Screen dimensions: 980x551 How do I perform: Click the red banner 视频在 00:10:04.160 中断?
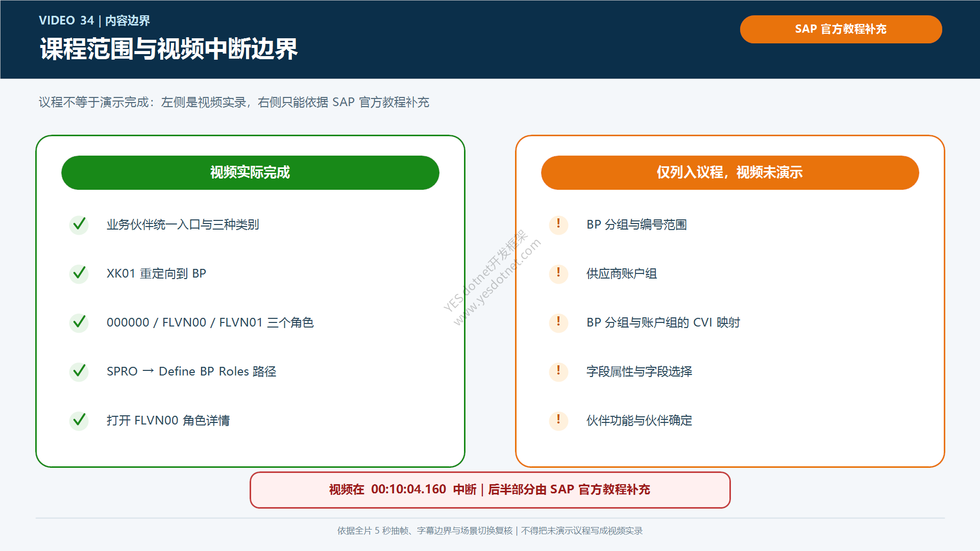coord(490,490)
